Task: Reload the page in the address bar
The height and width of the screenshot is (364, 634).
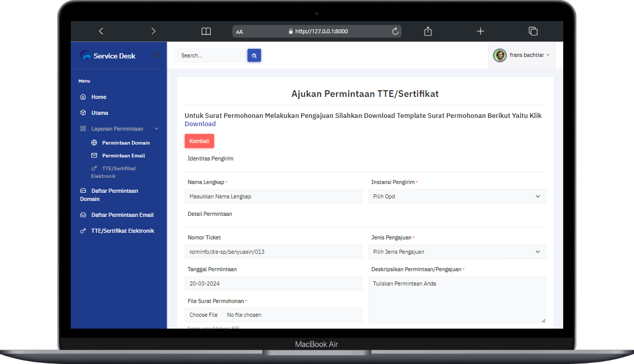Action: [395, 31]
